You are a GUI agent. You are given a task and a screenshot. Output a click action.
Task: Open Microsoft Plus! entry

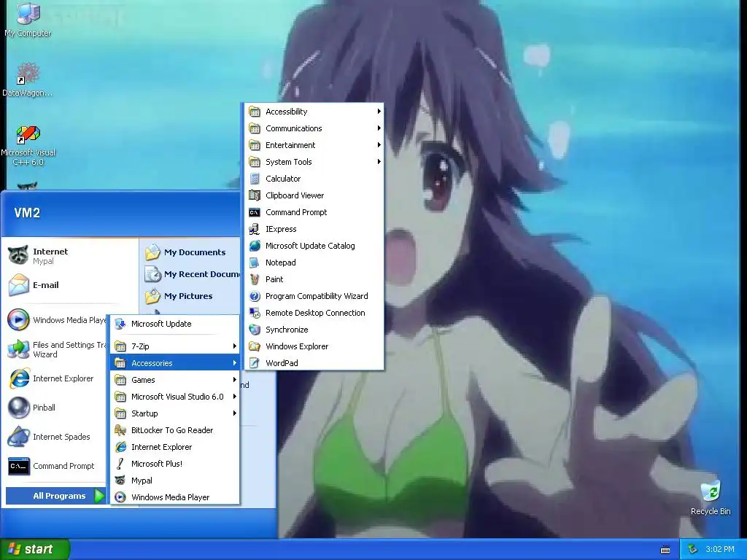point(174,464)
